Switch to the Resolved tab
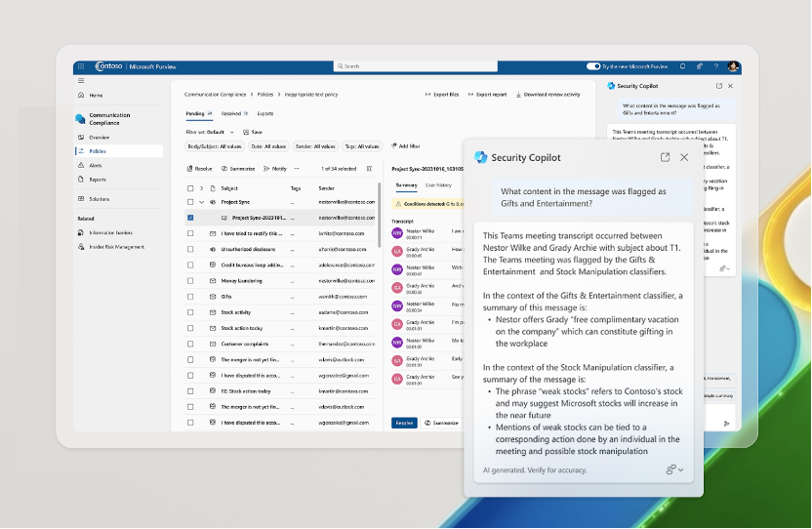This screenshot has height=529, width=812. [x=232, y=113]
